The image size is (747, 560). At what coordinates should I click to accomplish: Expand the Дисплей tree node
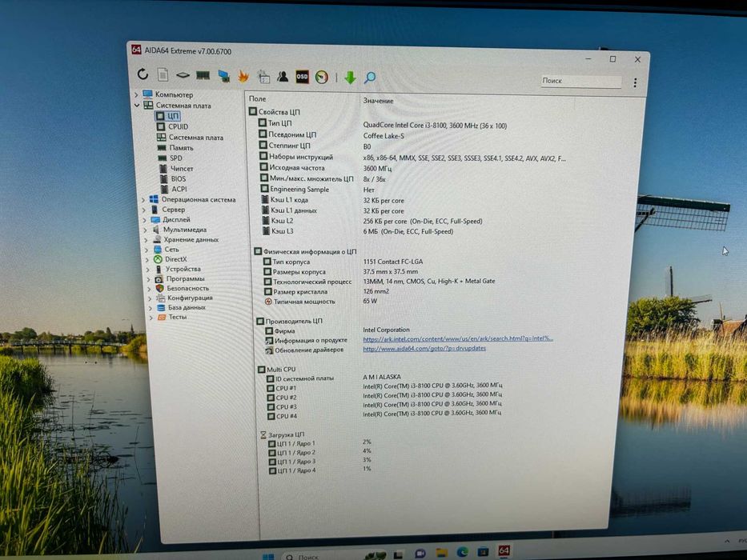pyautogui.click(x=144, y=220)
